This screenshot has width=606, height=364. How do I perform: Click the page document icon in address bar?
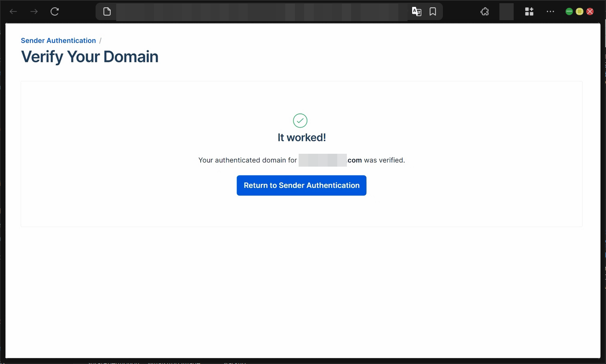(106, 11)
